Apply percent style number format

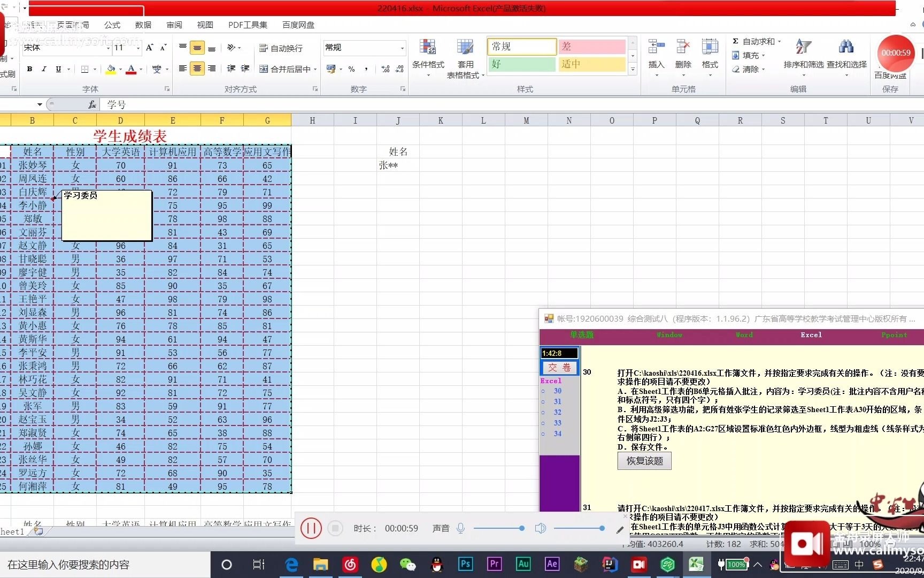(351, 69)
